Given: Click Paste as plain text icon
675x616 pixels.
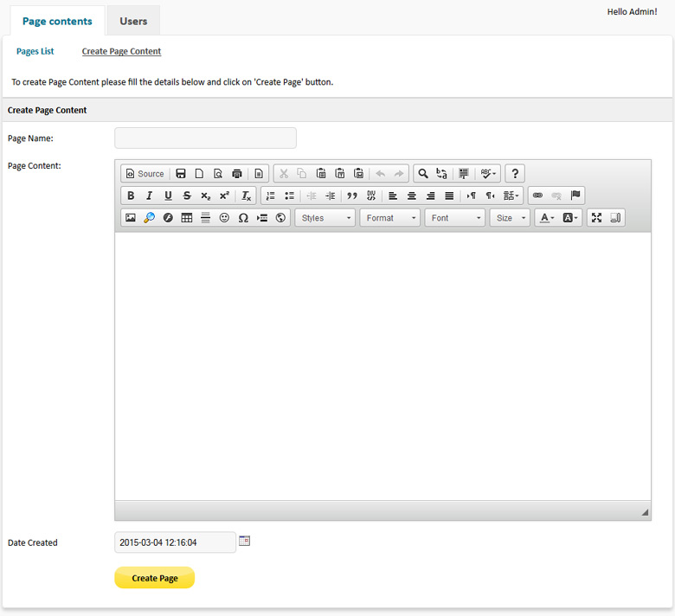Looking at the screenshot, I should coord(340,174).
